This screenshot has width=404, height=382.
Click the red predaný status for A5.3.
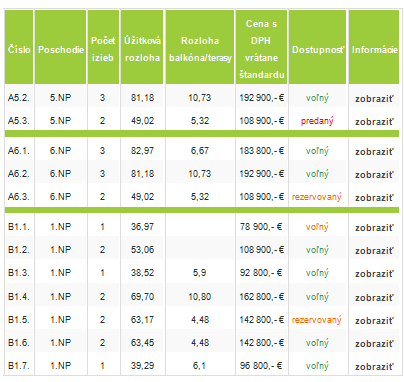click(x=317, y=121)
